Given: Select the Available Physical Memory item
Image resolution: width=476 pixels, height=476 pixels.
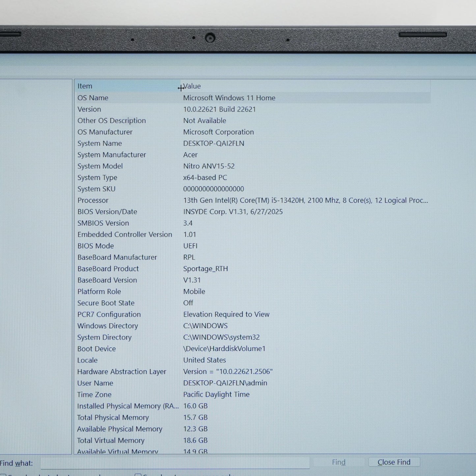Looking at the screenshot, I should tap(120, 429).
